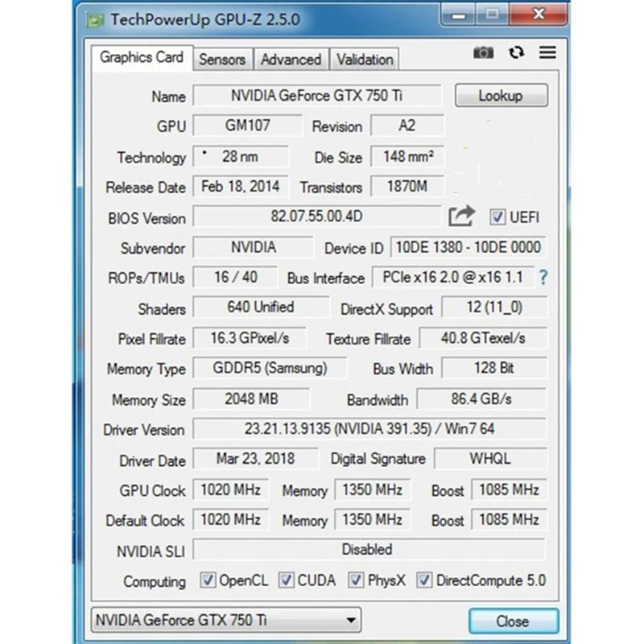This screenshot has width=644, height=644.
Task: Toggle the DirectCompute 5.0 checkbox
Action: pos(424,580)
